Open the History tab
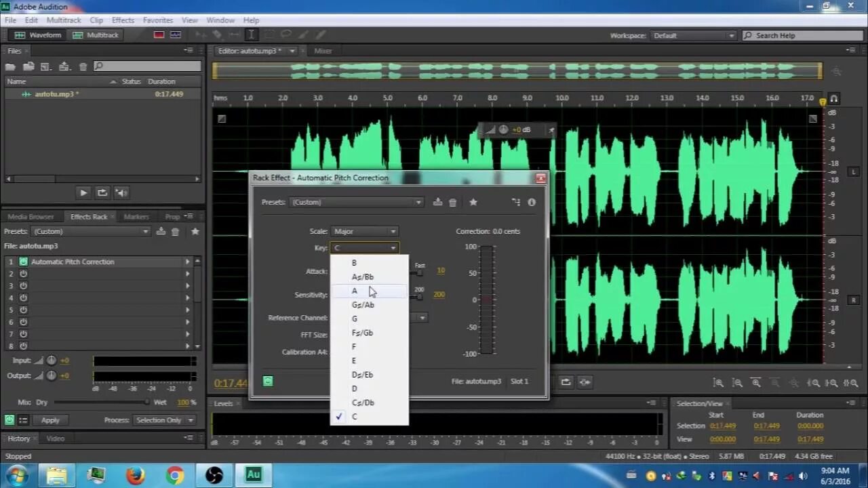Screen dimensions: 868x488 click(18, 439)
